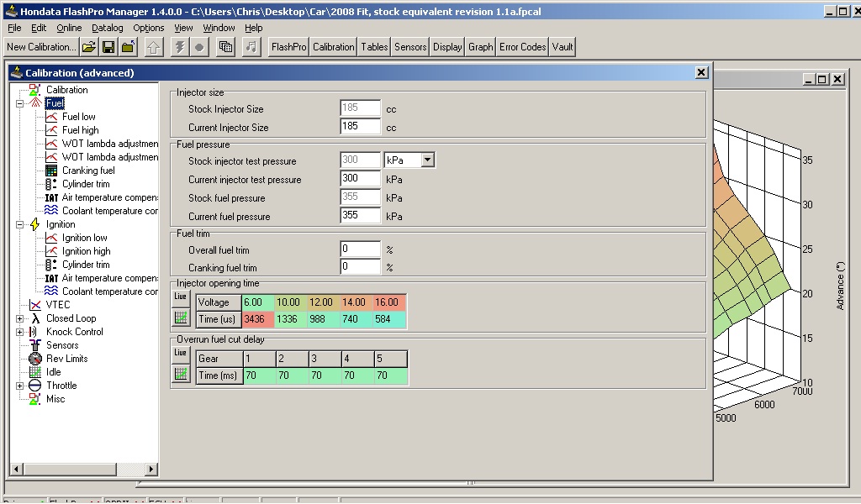Select gear 1 fuel cut delay cell
Screen dimensions: 861x504
(259, 375)
